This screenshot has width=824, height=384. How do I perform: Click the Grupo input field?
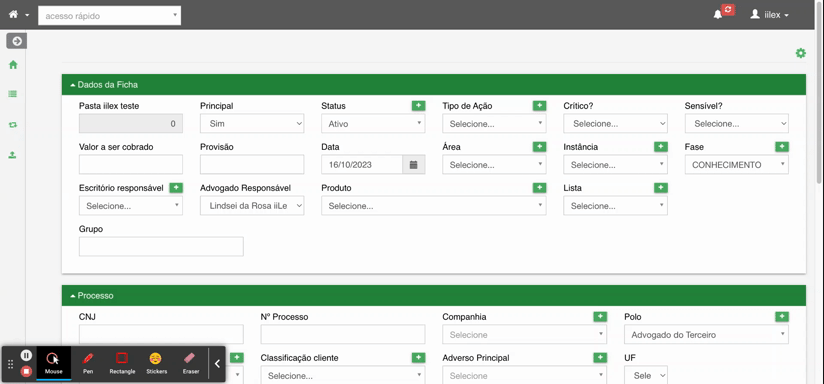point(161,246)
